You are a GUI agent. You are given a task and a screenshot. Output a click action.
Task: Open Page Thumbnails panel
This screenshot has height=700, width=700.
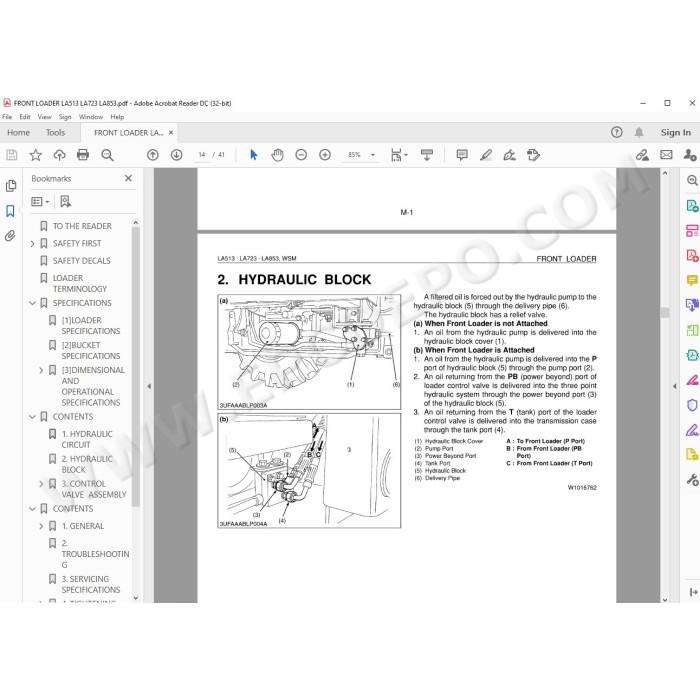pyautogui.click(x=11, y=186)
